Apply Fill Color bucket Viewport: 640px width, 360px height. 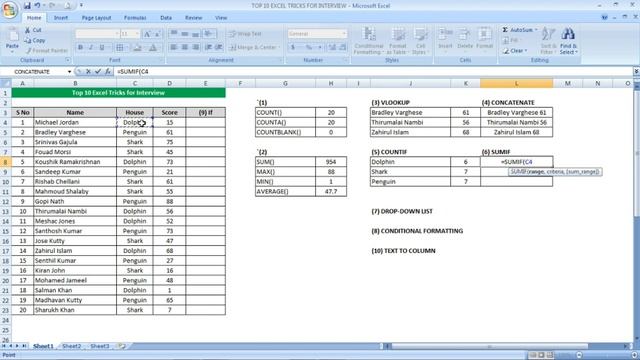coord(138,48)
